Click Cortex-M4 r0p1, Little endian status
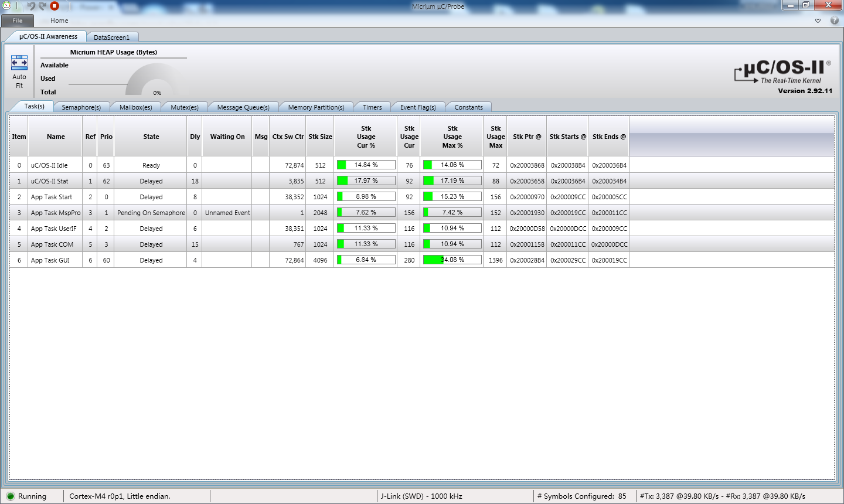Screen dimensions: 844x504 pos(120,496)
